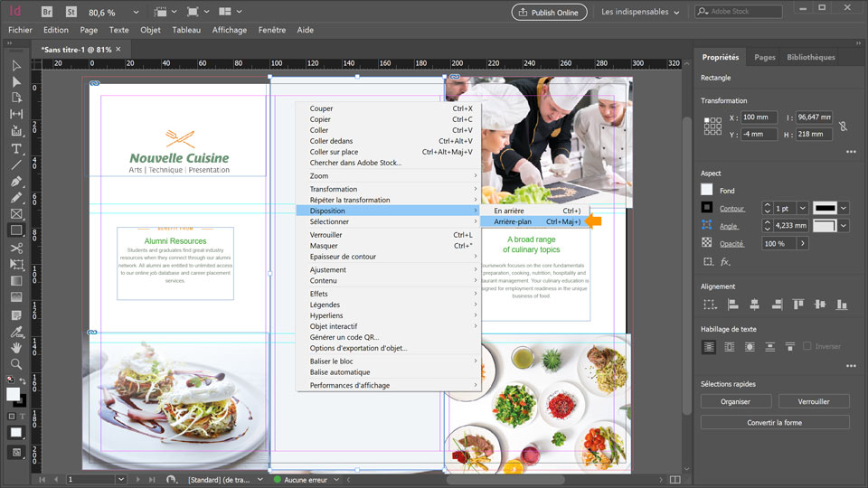Open the Fichier menu

point(20,30)
